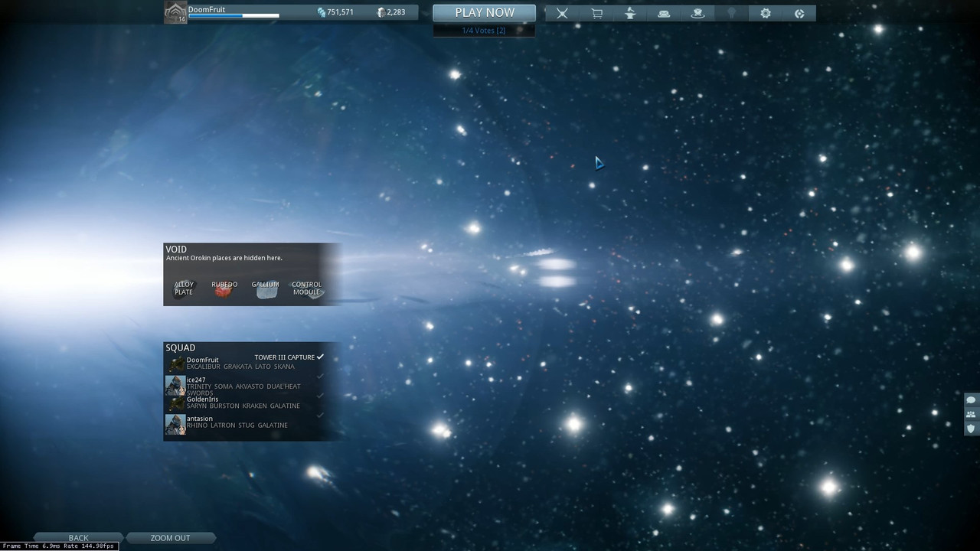Toggle the ready checkmark next to antasion

tap(320, 415)
